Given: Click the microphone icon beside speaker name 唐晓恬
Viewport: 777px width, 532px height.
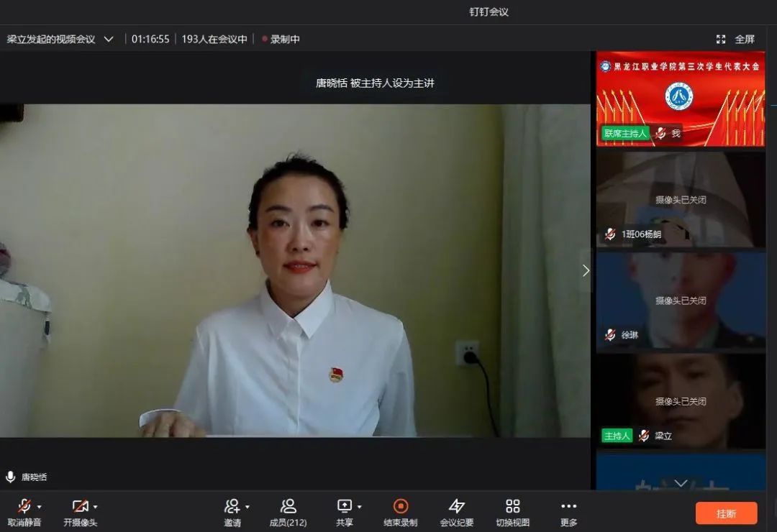Looking at the screenshot, I should click(10, 477).
